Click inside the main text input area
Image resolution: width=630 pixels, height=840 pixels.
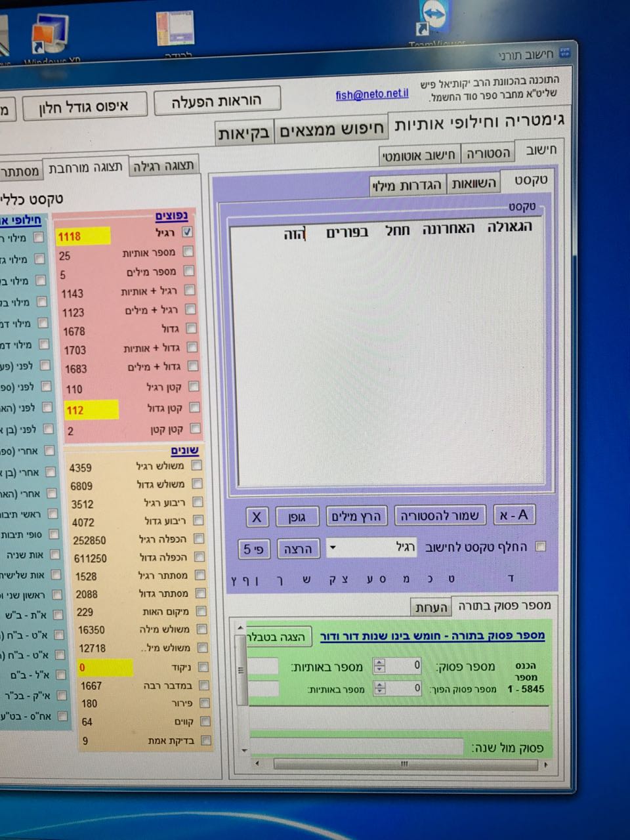(387, 361)
